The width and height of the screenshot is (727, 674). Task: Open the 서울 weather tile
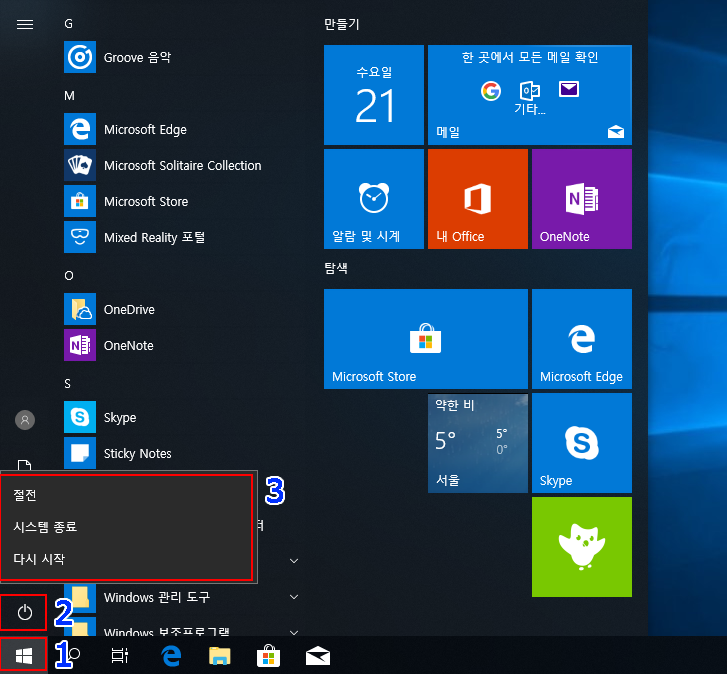478,443
